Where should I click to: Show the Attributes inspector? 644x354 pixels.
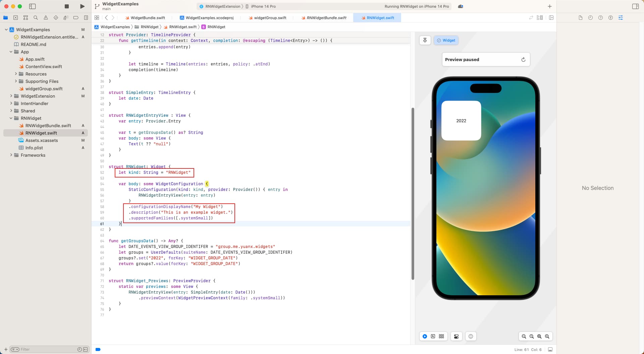coord(621,17)
